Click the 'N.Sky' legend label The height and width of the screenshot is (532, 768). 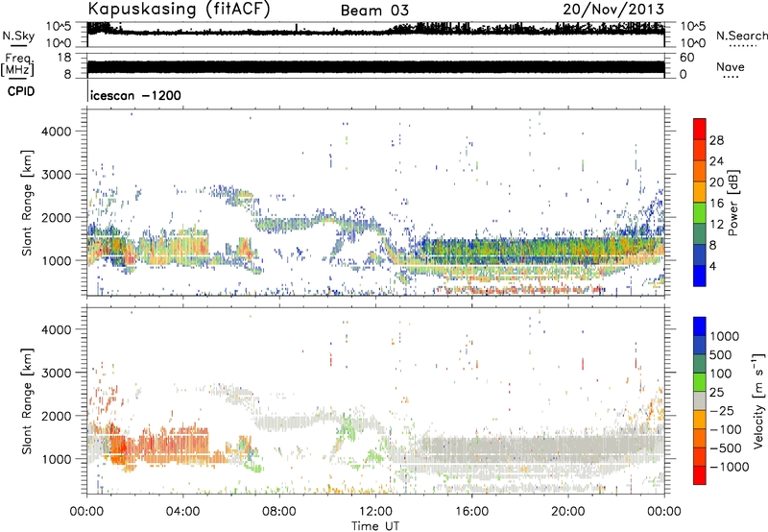(x=18, y=36)
